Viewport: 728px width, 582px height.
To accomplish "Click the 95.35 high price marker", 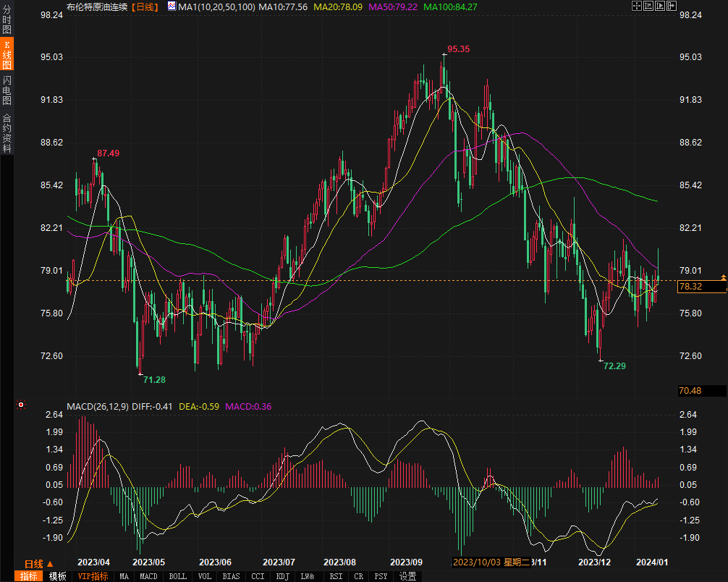I will coord(458,49).
